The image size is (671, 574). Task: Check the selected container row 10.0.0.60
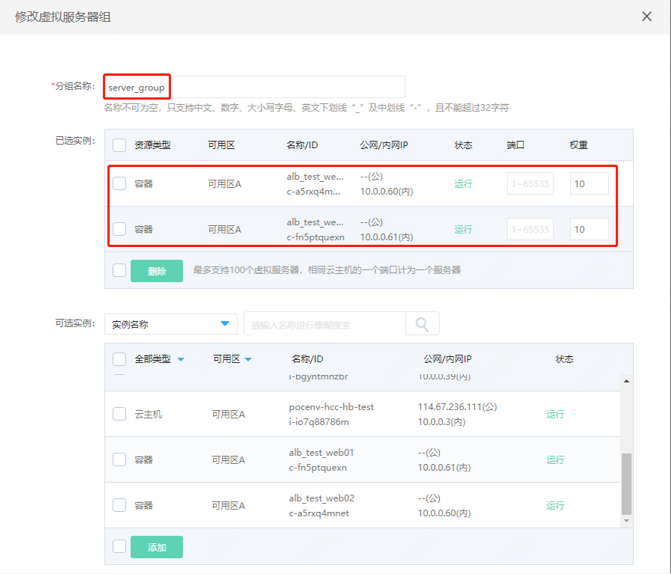click(119, 184)
